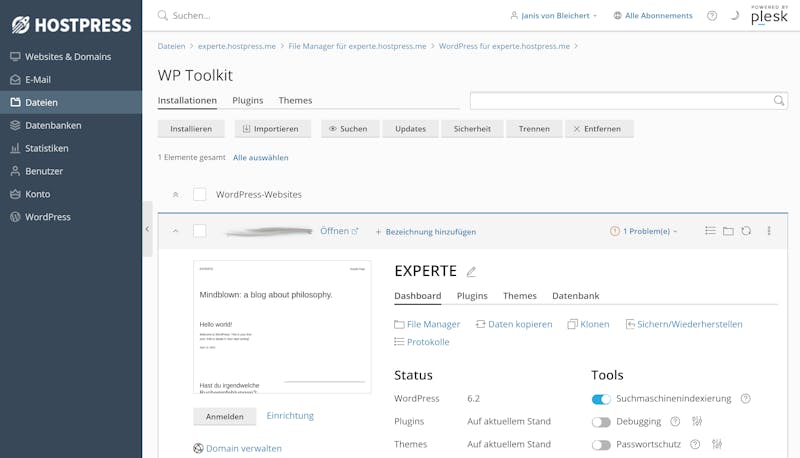Enable the Debugging toggle
Viewport: 800px width, 458px height.
[x=601, y=422]
